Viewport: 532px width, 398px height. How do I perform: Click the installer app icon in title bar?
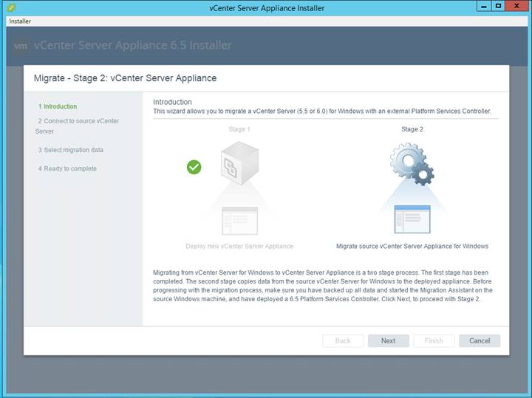11,7
